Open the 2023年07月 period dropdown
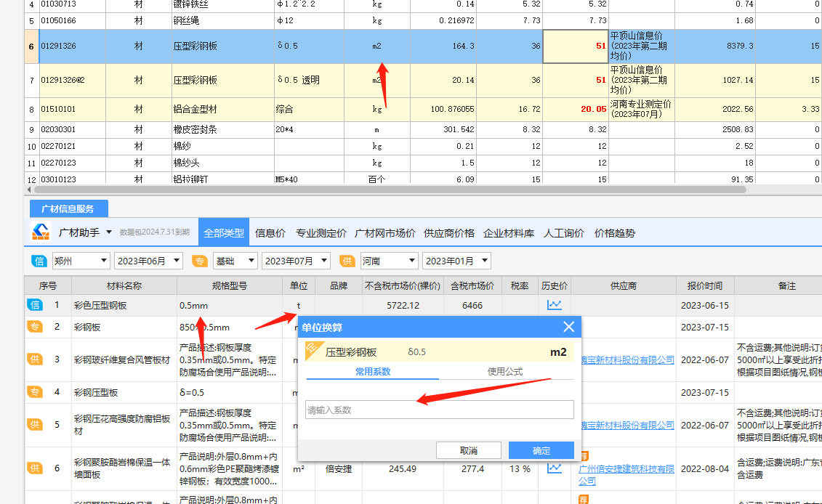The width and height of the screenshot is (822, 504). click(x=297, y=261)
